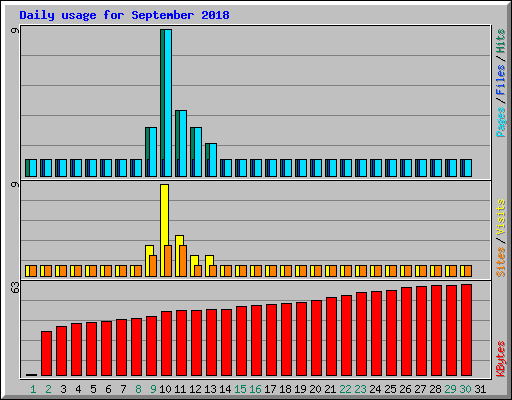Click the yellow visits bar for day 9
The height and width of the screenshot is (400, 512).
pos(149,261)
